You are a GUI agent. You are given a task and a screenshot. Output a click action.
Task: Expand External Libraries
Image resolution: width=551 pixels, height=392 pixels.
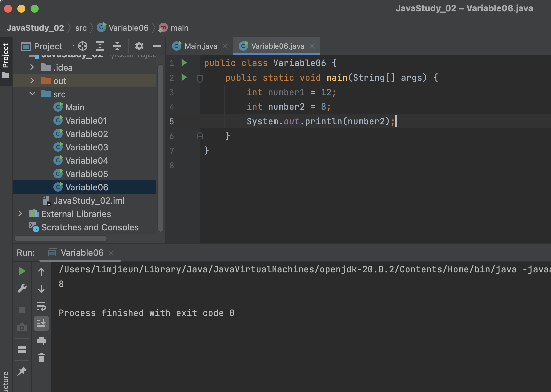click(20, 213)
